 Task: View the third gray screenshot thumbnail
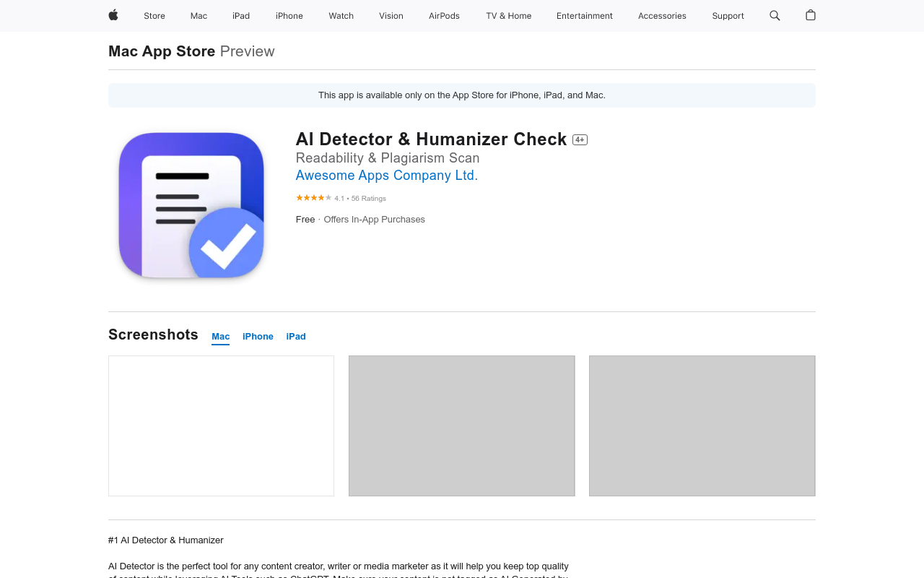coord(702,426)
